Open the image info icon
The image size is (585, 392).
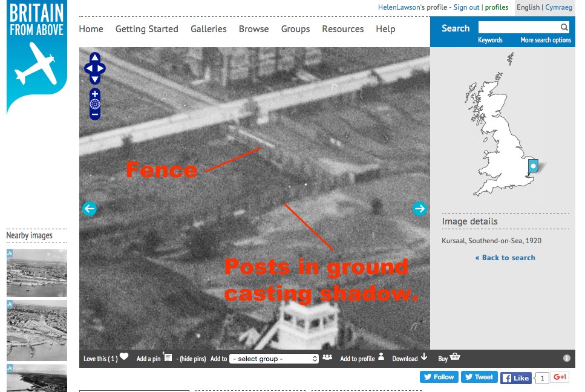coord(567,358)
